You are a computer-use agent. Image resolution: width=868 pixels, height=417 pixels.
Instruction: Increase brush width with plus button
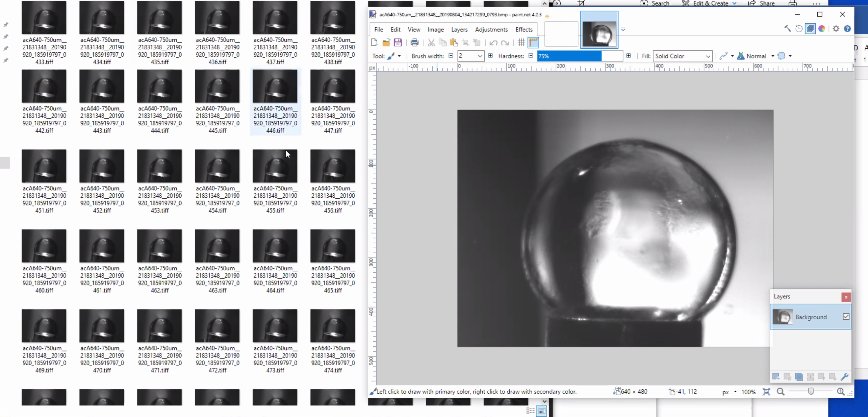click(x=490, y=56)
